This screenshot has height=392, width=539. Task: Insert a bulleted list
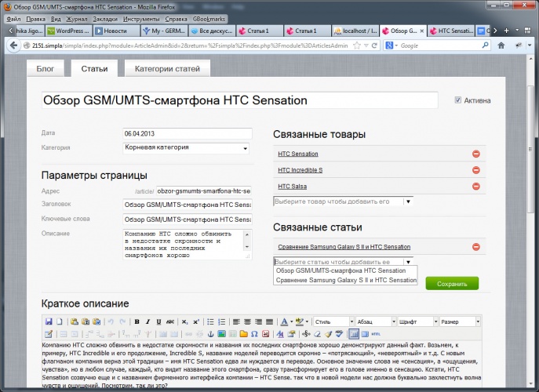[x=210, y=322]
